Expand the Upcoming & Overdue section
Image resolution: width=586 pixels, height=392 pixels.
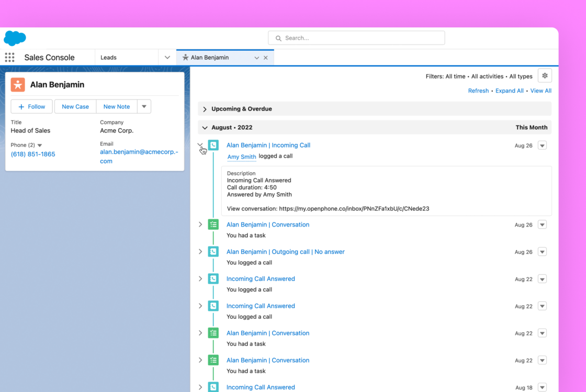pos(205,109)
